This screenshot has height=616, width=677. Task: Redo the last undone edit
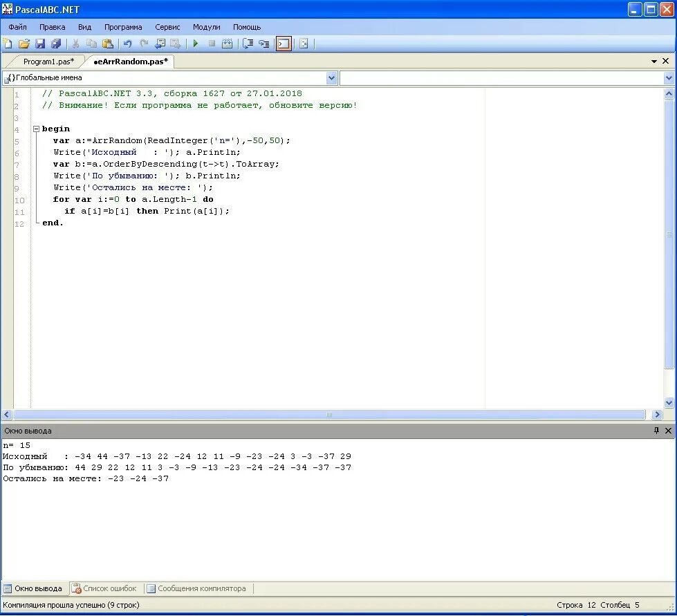tap(143, 44)
